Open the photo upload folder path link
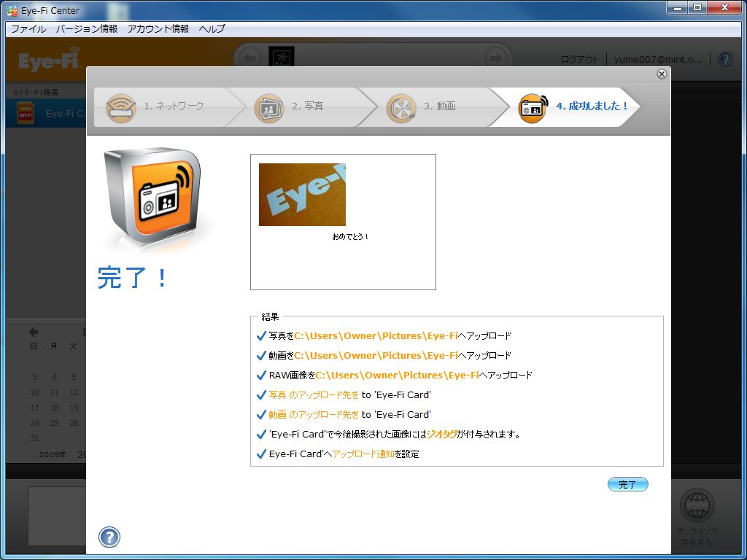Screen dimensions: 747x560 pos(376,335)
